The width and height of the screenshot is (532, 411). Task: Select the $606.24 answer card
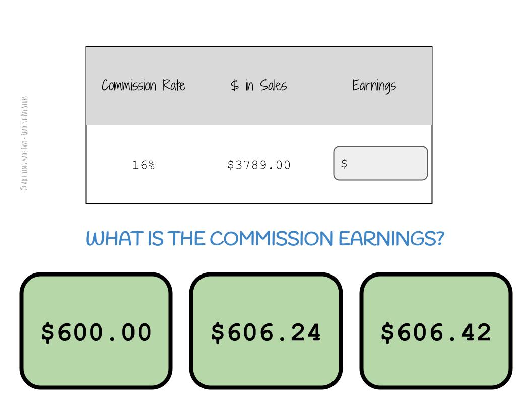click(265, 331)
